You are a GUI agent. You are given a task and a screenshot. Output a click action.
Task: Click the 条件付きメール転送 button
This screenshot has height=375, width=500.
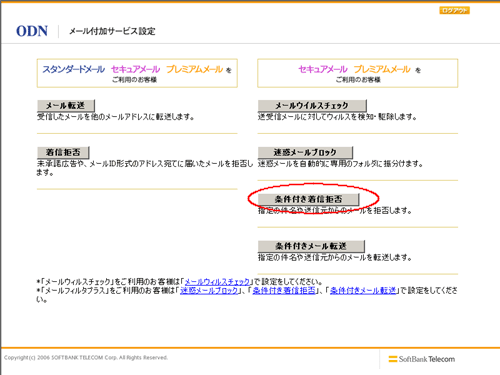[311, 246]
